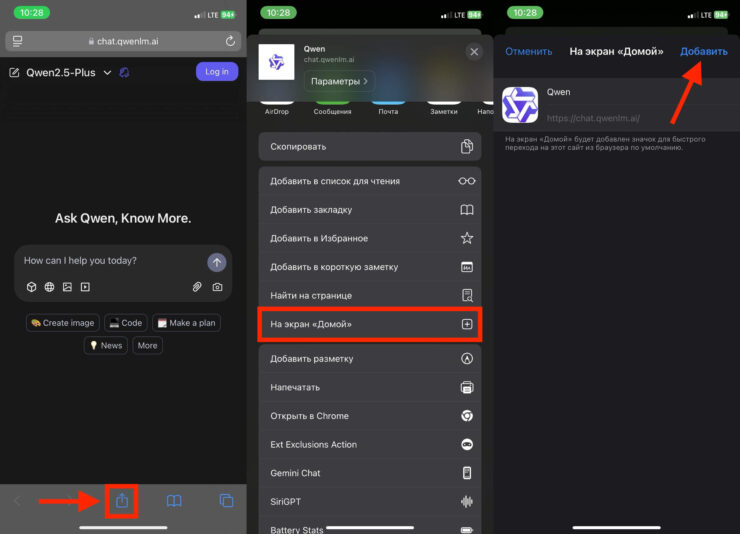
Task: Tap Добавить to confirm adding to Home
Action: point(703,51)
